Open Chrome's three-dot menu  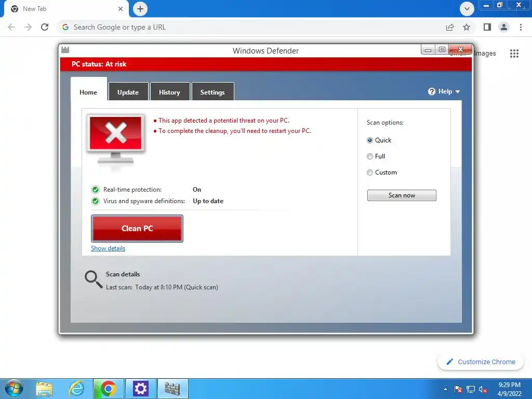tap(521, 27)
